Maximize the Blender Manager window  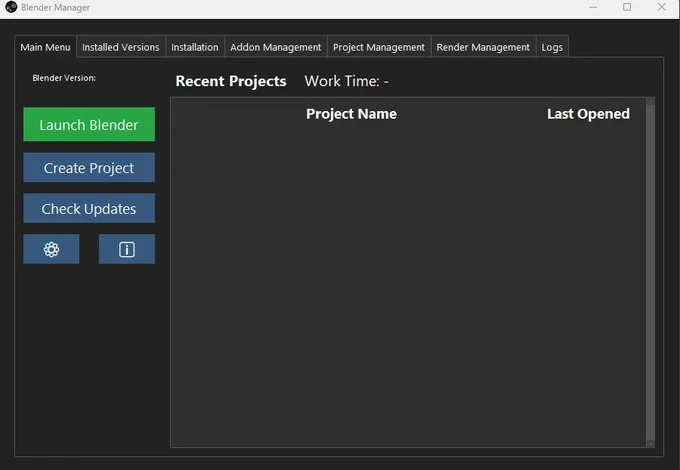627,7
